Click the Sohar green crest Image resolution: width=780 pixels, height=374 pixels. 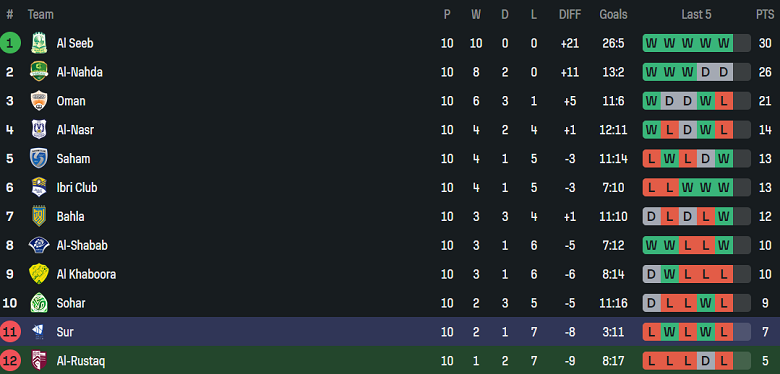[x=39, y=303]
